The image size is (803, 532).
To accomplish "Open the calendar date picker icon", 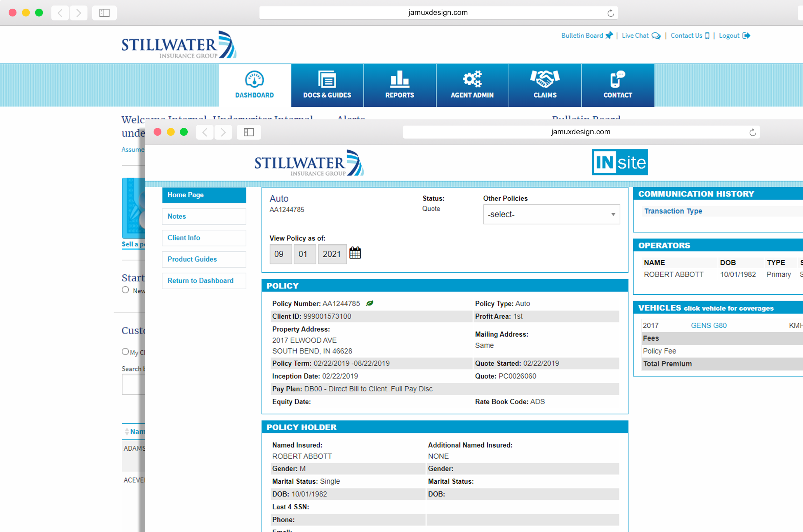I will coord(355,253).
